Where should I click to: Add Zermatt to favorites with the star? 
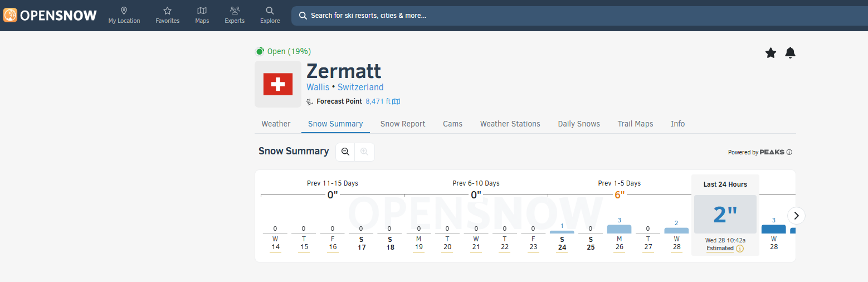tap(771, 53)
